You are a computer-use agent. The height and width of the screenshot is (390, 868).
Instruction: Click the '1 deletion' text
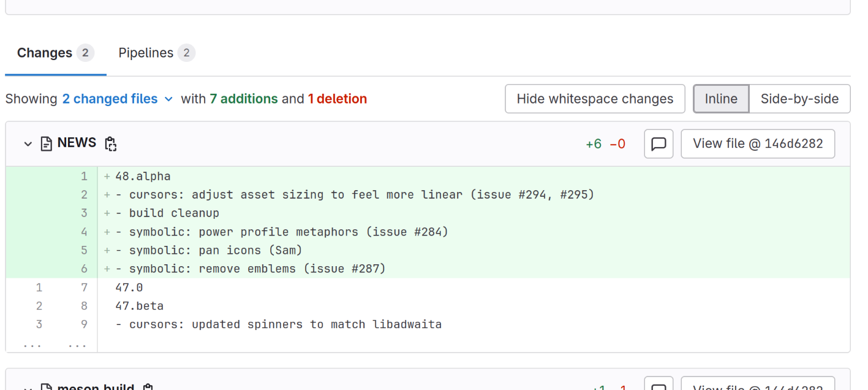click(338, 99)
